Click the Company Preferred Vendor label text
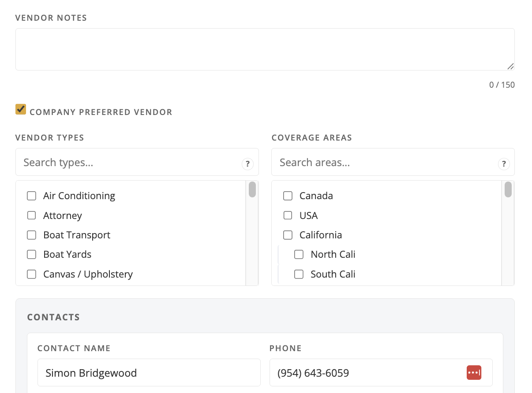This screenshot has height=393, width=532. [x=101, y=112]
